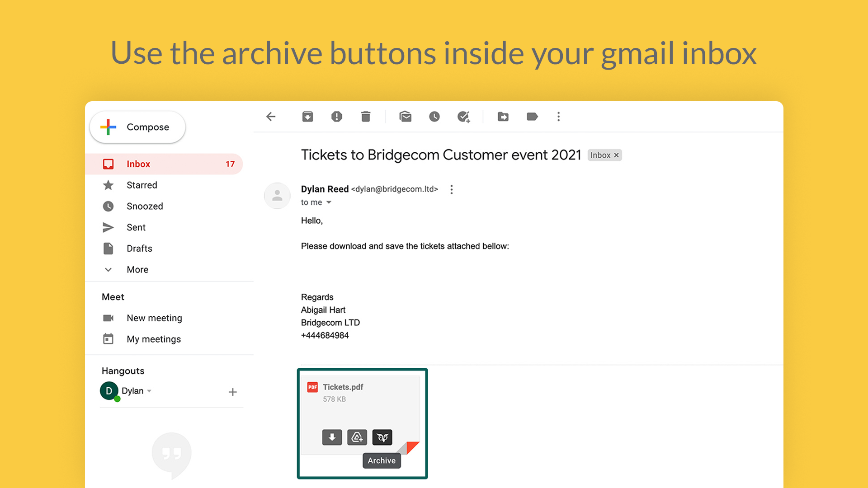868x488 pixels.
Task: Select Starred from the sidebar
Action: point(142,185)
